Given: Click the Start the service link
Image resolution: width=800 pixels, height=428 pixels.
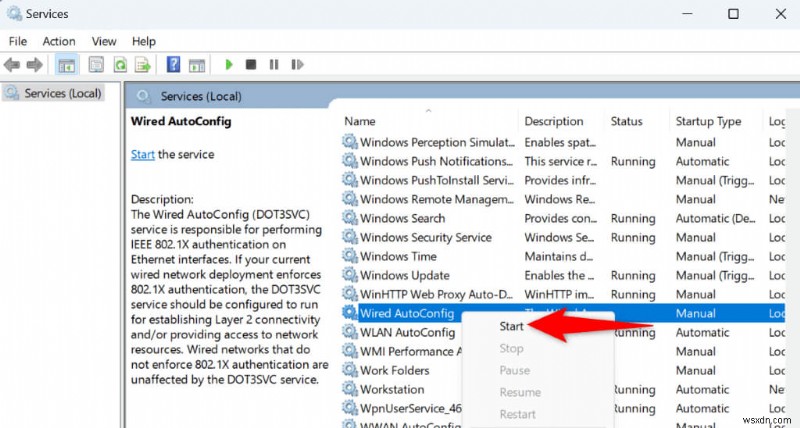Looking at the screenshot, I should [142, 155].
